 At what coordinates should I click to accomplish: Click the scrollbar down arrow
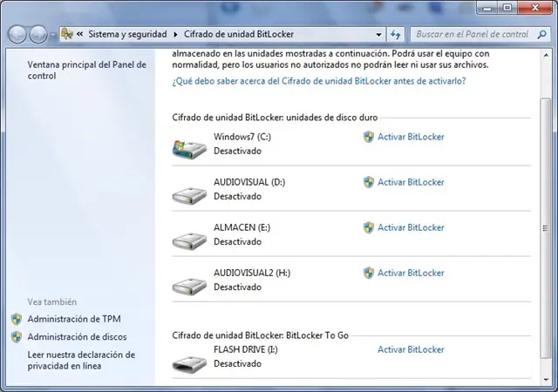coord(546,380)
